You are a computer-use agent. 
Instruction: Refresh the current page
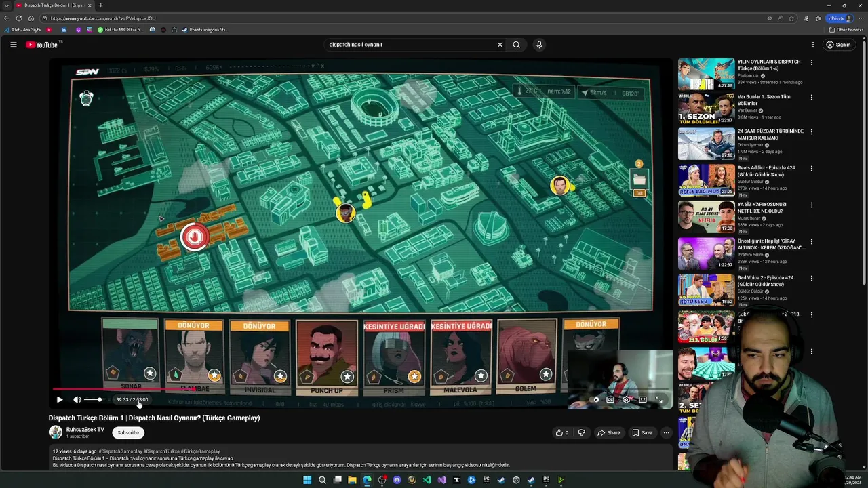point(19,18)
